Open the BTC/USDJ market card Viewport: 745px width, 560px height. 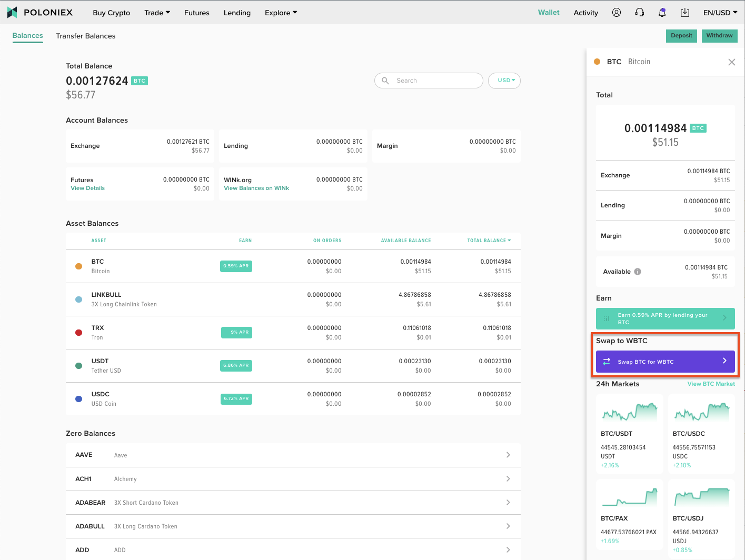(x=701, y=518)
